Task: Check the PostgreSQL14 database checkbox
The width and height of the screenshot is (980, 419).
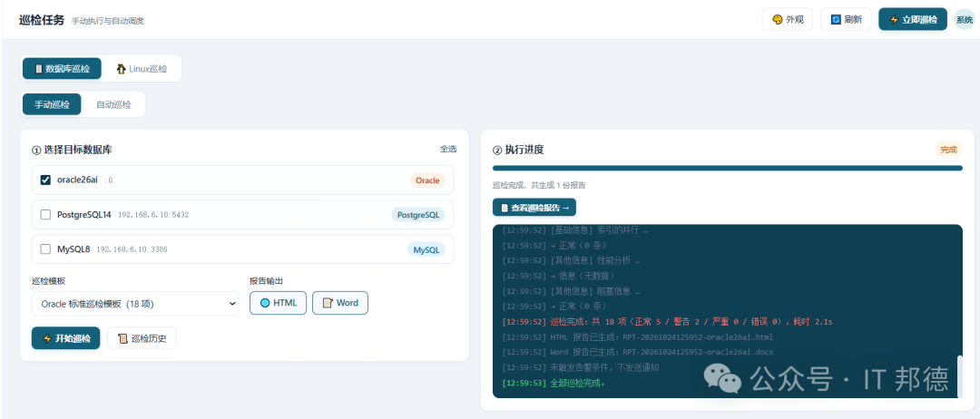Action: click(45, 215)
